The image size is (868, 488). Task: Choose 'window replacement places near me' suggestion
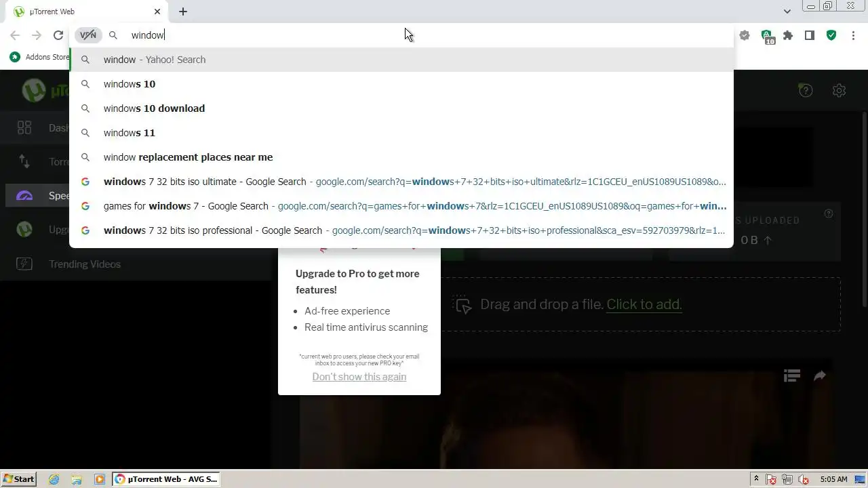point(401,157)
